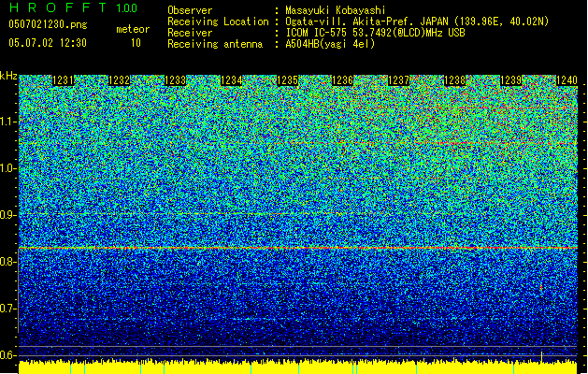Click the 1238 time marker

tap(454, 80)
